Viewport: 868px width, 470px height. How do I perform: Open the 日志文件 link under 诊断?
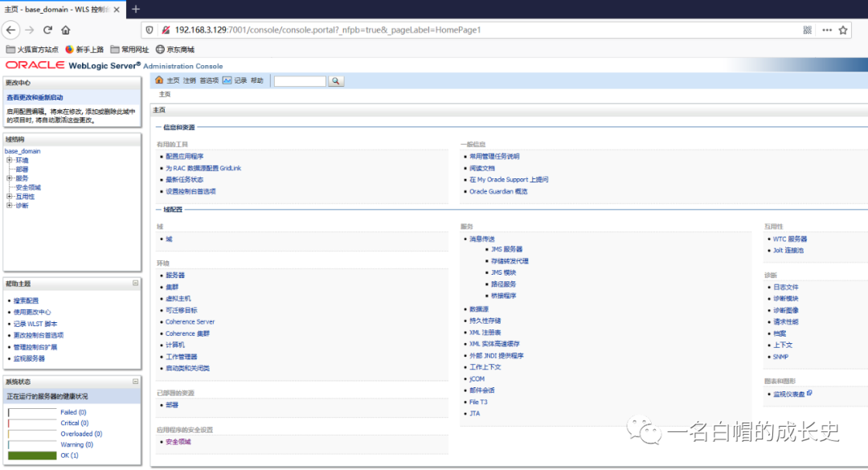pyautogui.click(x=785, y=288)
